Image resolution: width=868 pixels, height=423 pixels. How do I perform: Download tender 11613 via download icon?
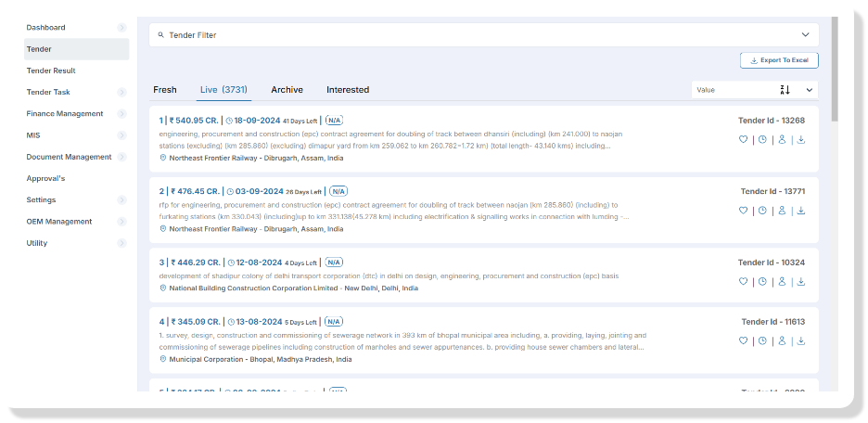pyautogui.click(x=801, y=340)
